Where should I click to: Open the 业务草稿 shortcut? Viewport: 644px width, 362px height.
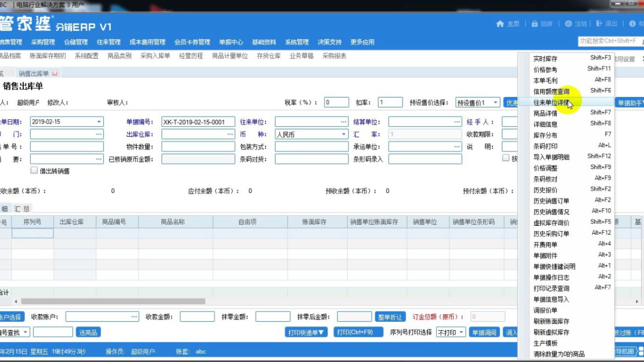(301, 56)
